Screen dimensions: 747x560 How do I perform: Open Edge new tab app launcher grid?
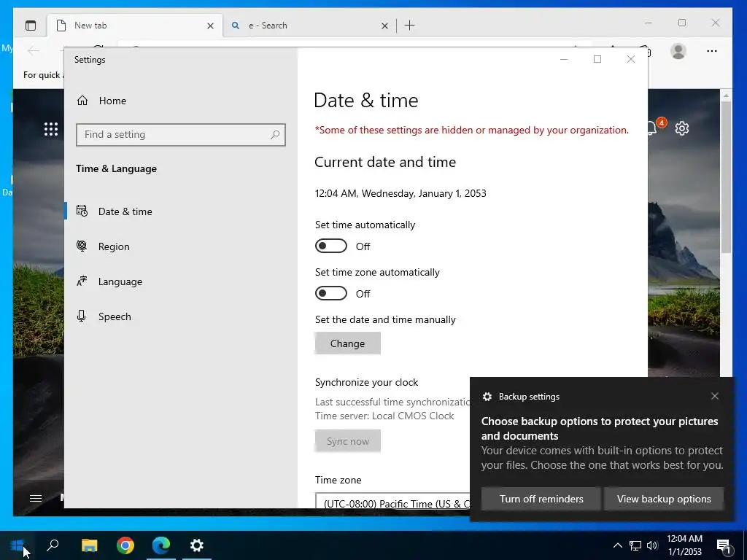coord(51,129)
